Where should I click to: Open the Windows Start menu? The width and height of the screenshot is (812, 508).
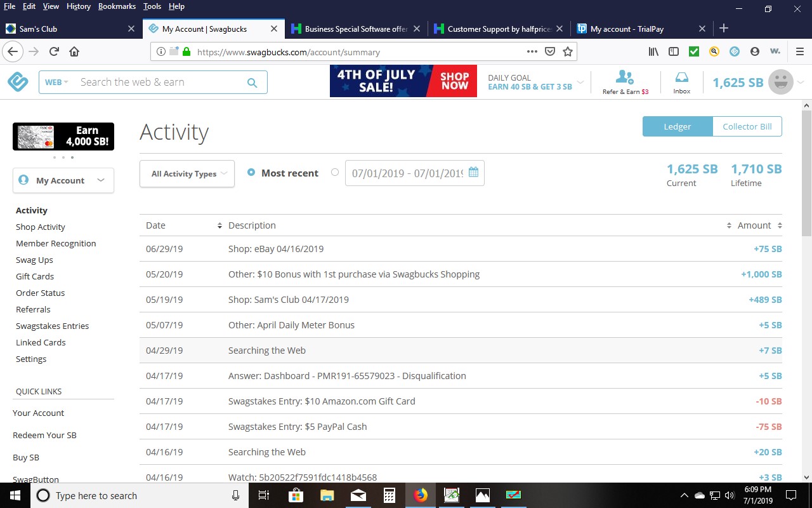click(15, 495)
